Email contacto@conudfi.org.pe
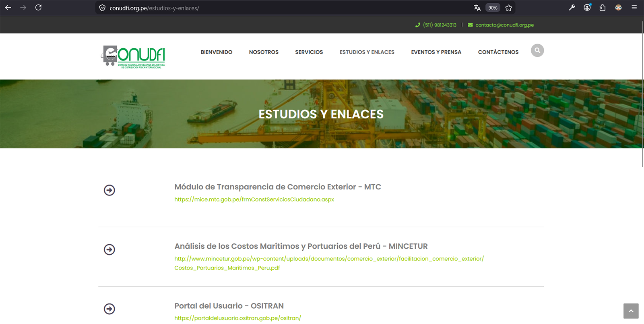This screenshot has width=644, height=324. pyautogui.click(x=505, y=25)
